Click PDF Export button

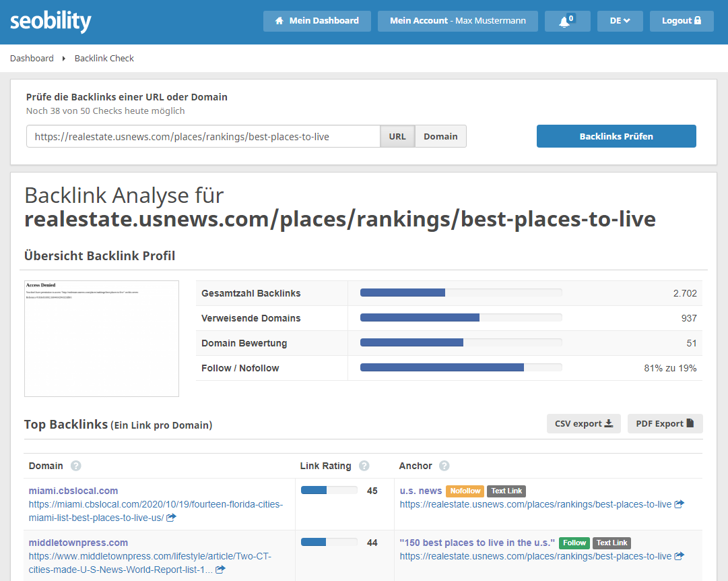point(665,423)
